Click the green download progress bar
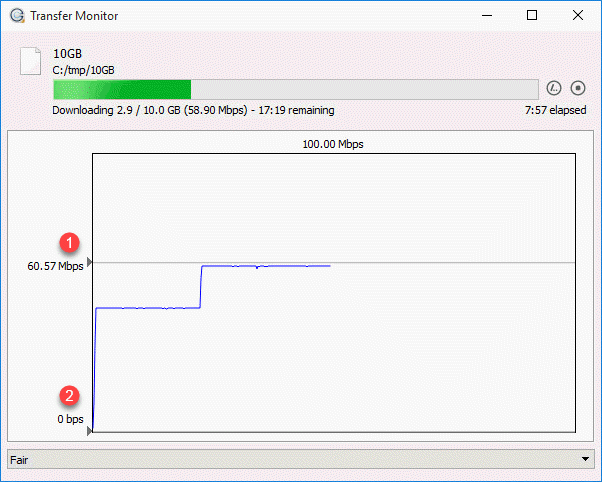 pos(296,89)
